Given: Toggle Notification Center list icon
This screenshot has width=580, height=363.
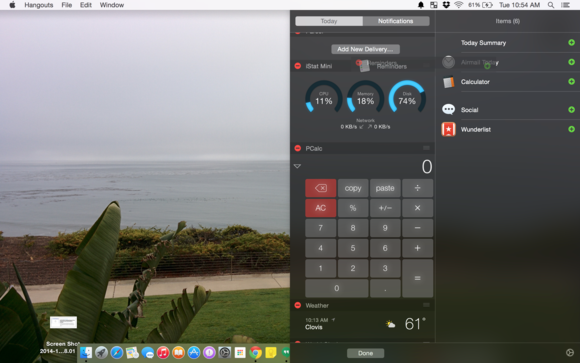Looking at the screenshot, I should 565,5.
